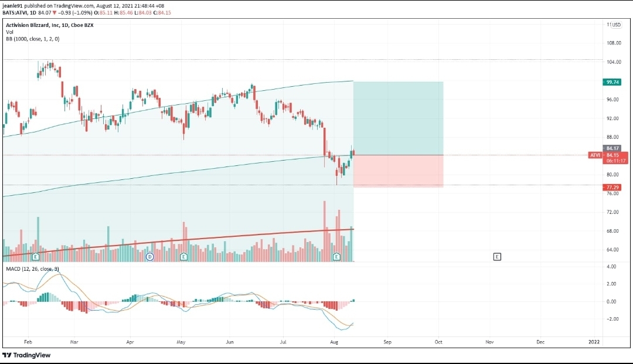Click the Activision Blizzard chart title legend
This screenshot has width=633, height=364.
pos(50,25)
